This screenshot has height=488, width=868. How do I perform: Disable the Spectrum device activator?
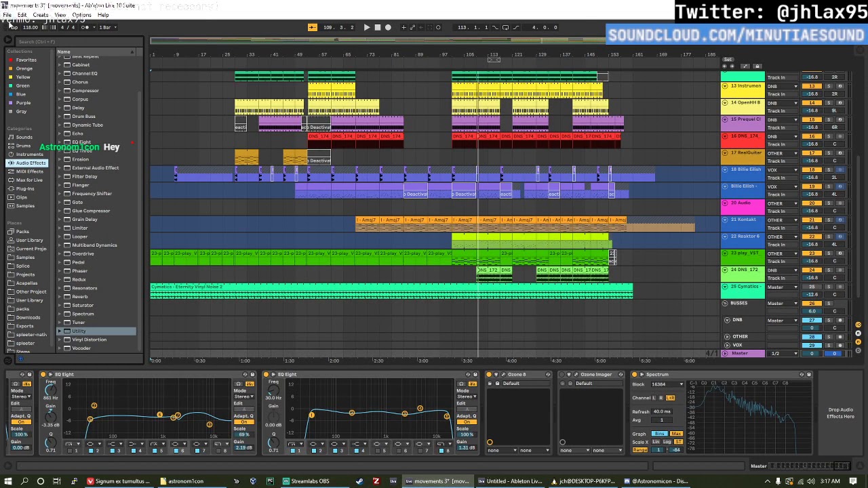coord(635,374)
